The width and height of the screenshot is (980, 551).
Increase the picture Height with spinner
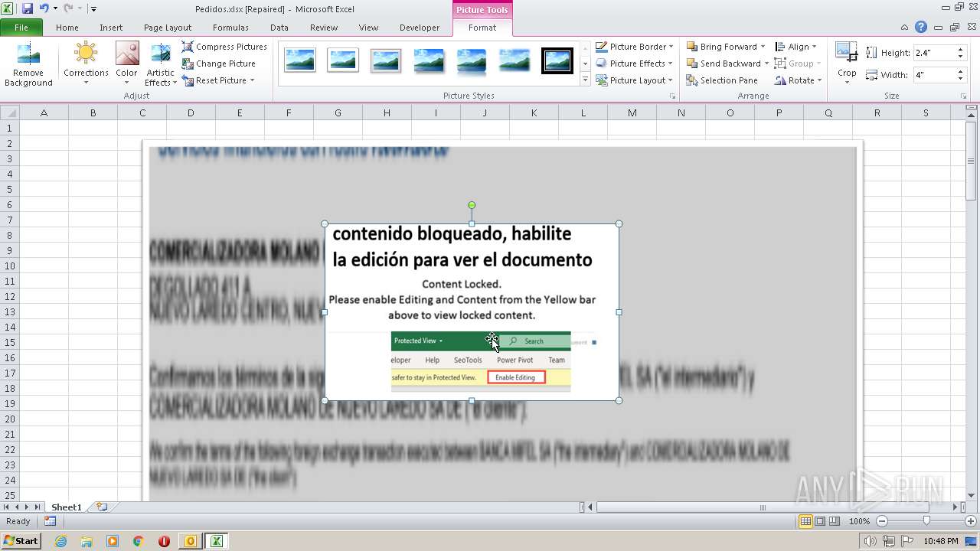pos(960,50)
